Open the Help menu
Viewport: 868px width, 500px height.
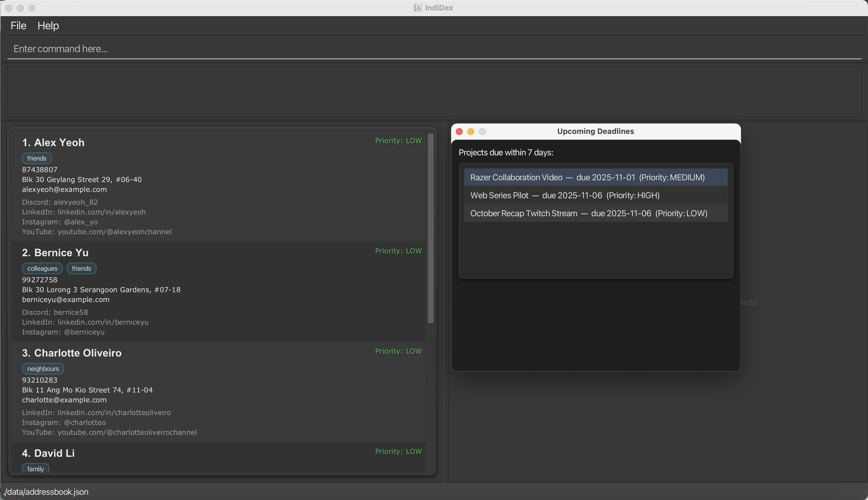48,26
